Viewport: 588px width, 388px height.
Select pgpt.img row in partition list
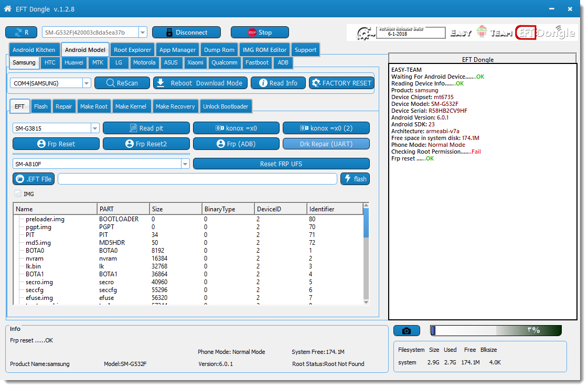coord(188,227)
